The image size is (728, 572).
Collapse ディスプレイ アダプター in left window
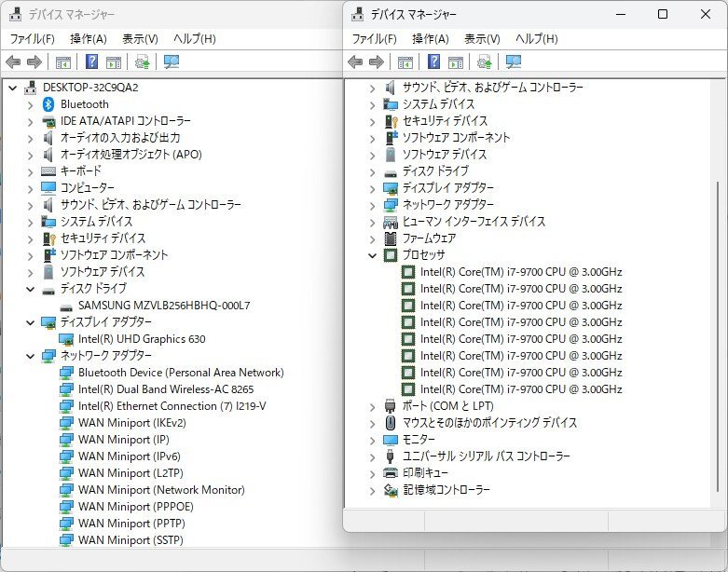point(30,322)
